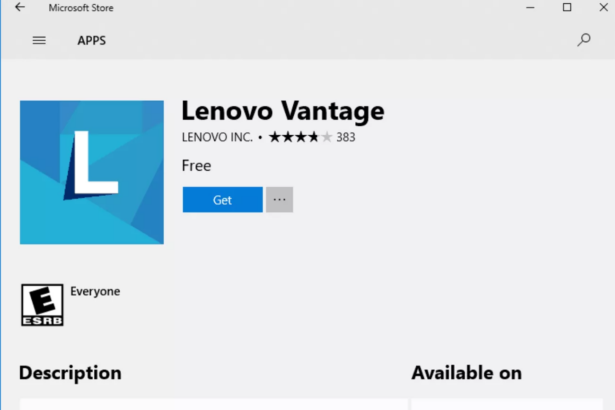Click the four-star rating stars

click(x=300, y=137)
